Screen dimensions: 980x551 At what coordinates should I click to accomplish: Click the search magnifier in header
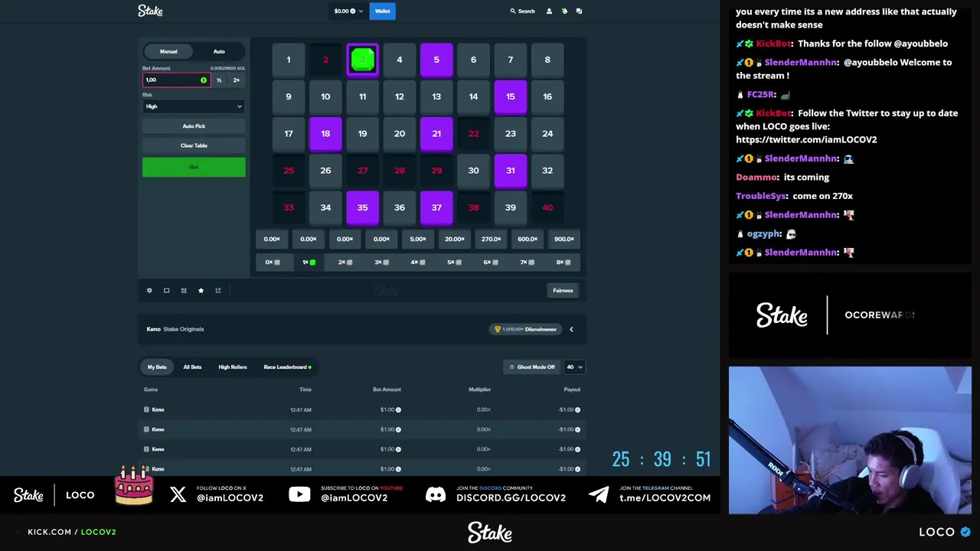click(513, 11)
